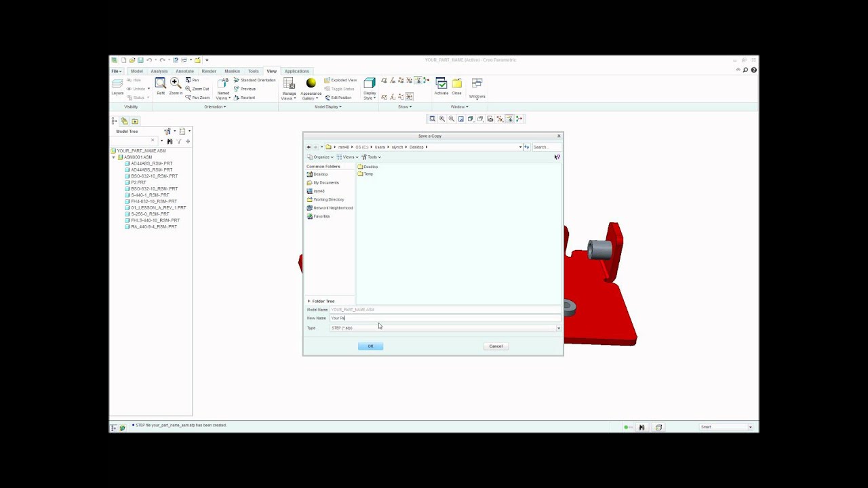Screen dimensions: 868x488
Task: Collapse the ASM0001.ASM tree node
Action: click(x=113, y=157)
